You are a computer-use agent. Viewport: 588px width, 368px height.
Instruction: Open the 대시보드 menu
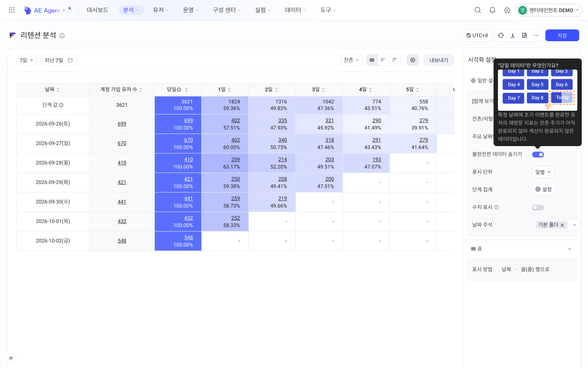coord(97,10)
